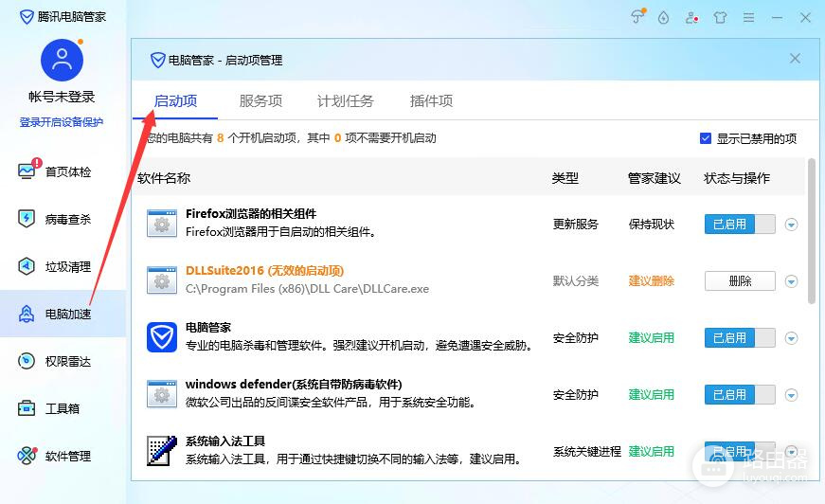Click the DLLSuite2016 item icon
The height and width of the screenshot is (504, 825).
coord(162,280)
